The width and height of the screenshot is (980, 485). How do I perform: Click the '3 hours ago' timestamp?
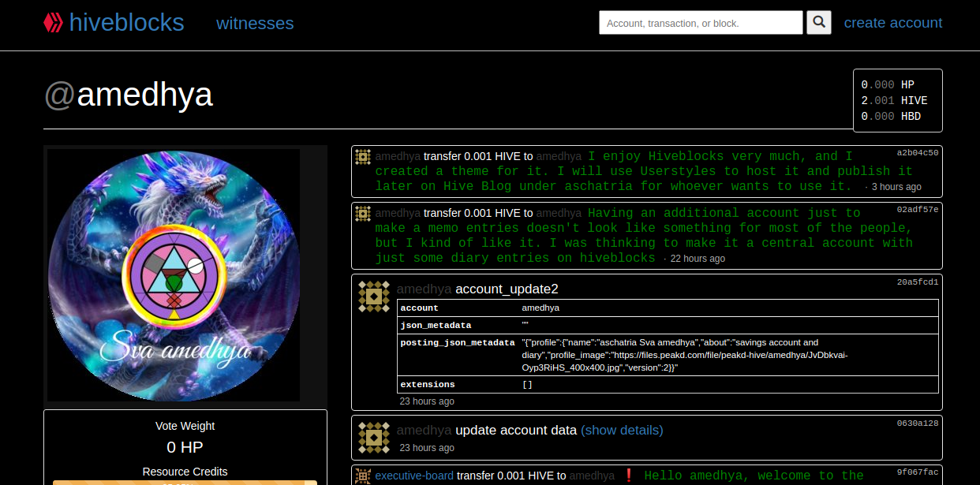point(896,188)
